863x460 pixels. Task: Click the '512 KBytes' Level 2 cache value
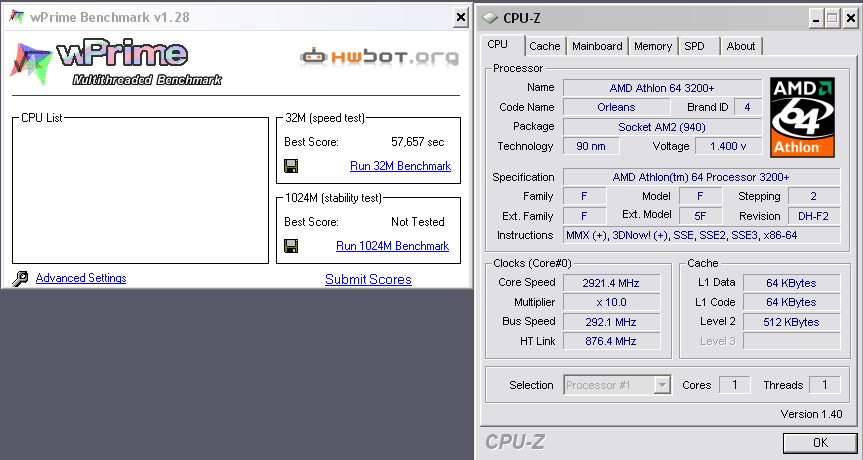point(791,322)
